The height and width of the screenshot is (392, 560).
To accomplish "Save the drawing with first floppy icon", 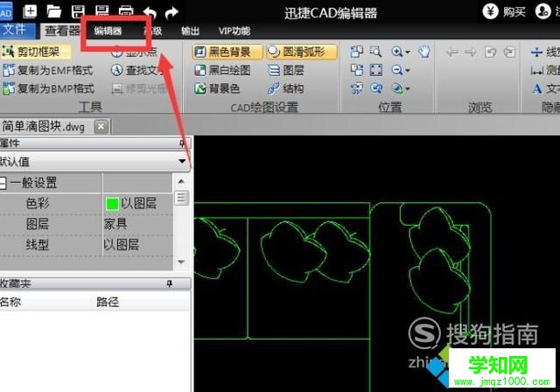I will (78, 11).
